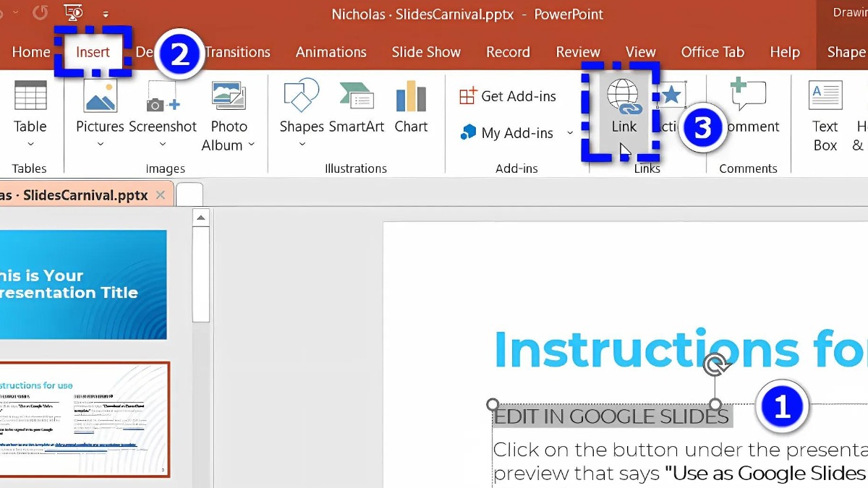The height and width of the screenshot is (488, 868).
Task: Click the Table grid icon
Action: (x=30, y=95)
